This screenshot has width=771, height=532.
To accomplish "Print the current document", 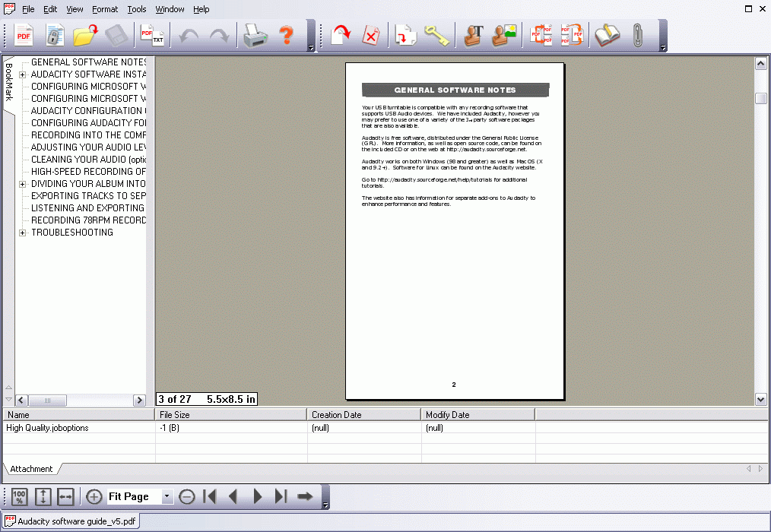I will coord(255,35).
